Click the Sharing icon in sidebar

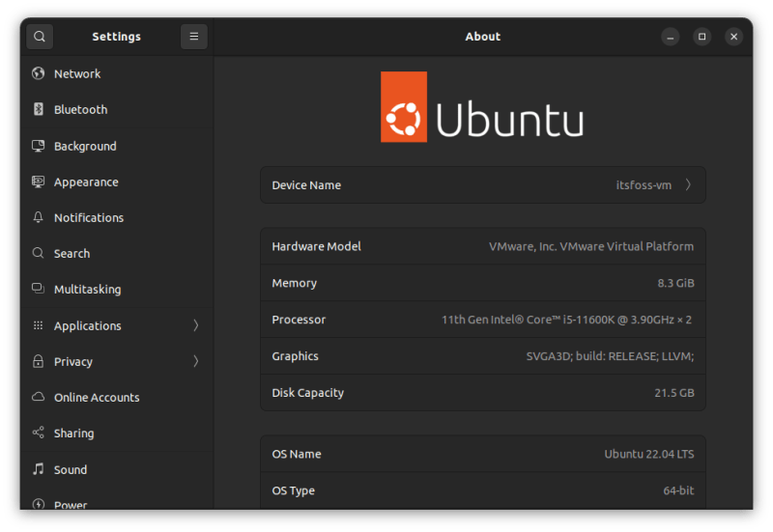pos(39,434)
